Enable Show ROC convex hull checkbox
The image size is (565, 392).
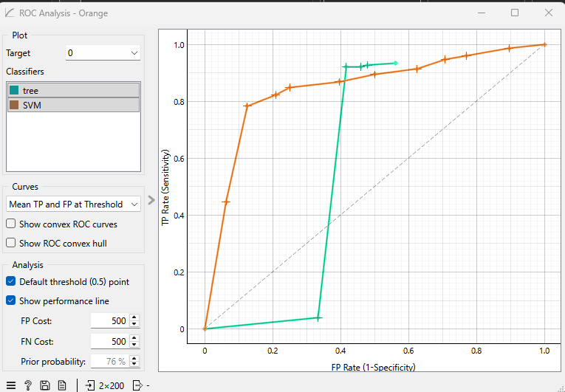coord(11,243)
